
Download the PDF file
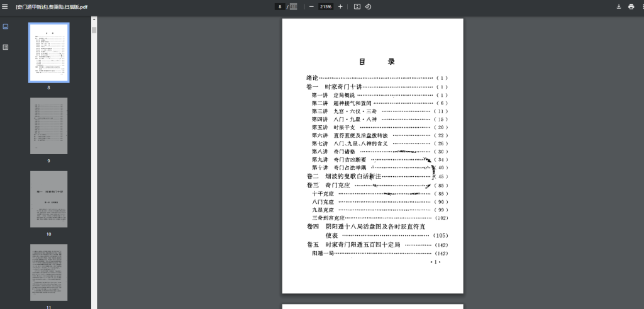tap(619, 6)
